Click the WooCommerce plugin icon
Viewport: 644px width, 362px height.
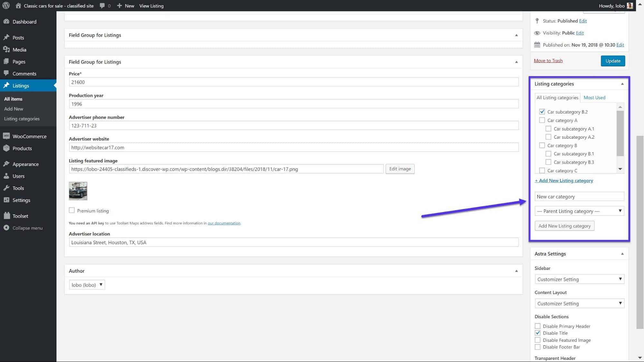click(x=6, y=136)
